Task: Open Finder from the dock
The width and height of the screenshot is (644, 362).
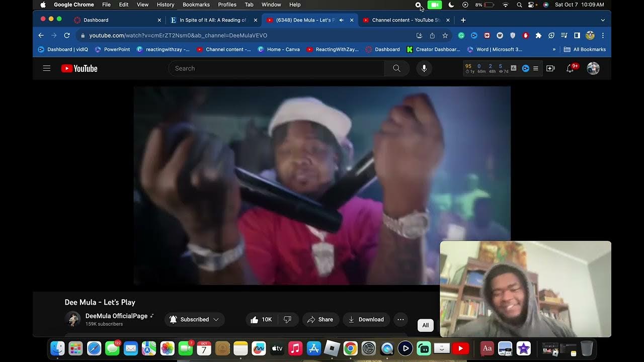Action: tap(58, 348)
